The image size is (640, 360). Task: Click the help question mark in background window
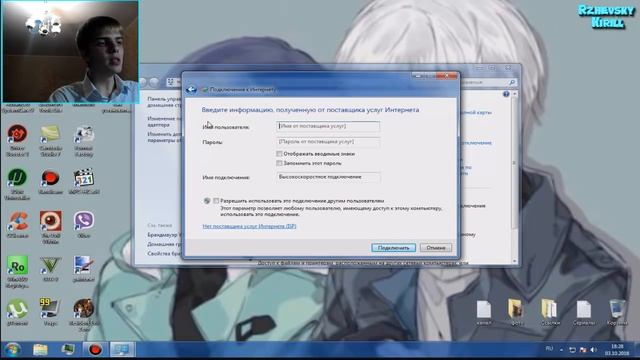coord(506,94)
